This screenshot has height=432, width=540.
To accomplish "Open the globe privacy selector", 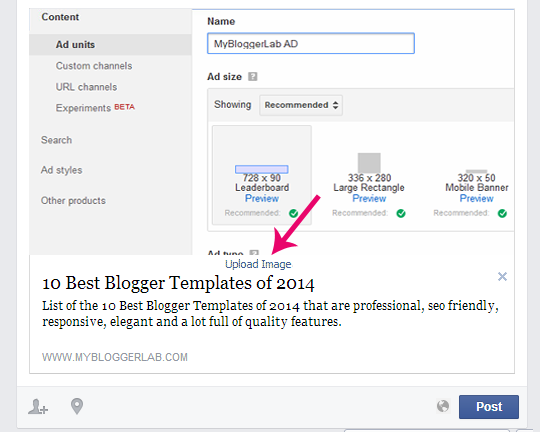I will point(443,406).
